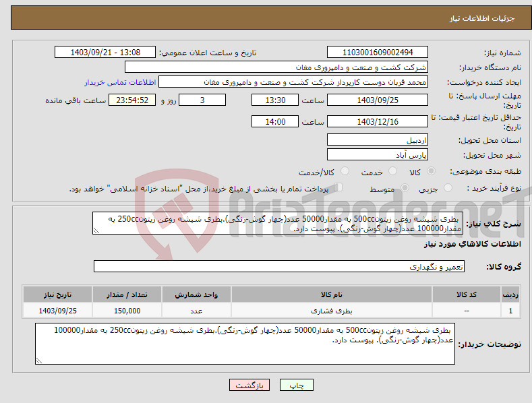Click the نام کالا column header
The width and height of the screenshot is (532, 403).
click(x=332, y=294)
